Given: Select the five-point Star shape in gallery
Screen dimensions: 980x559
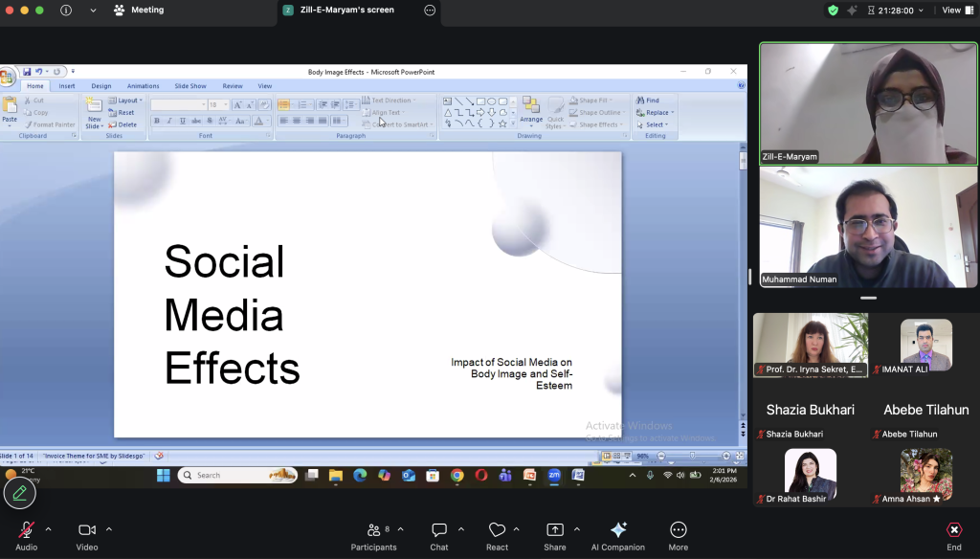Looking at the screenshot, I should [x=502, y=123].
